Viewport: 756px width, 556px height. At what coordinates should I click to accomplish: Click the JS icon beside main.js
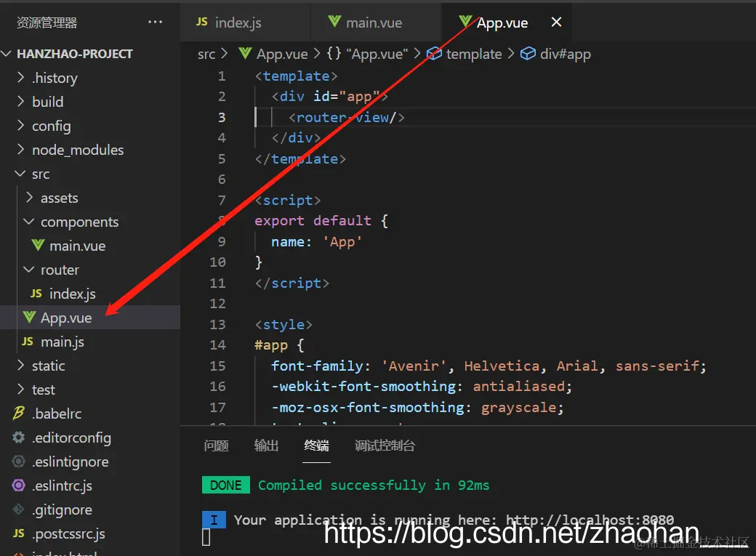pos(28,342)
